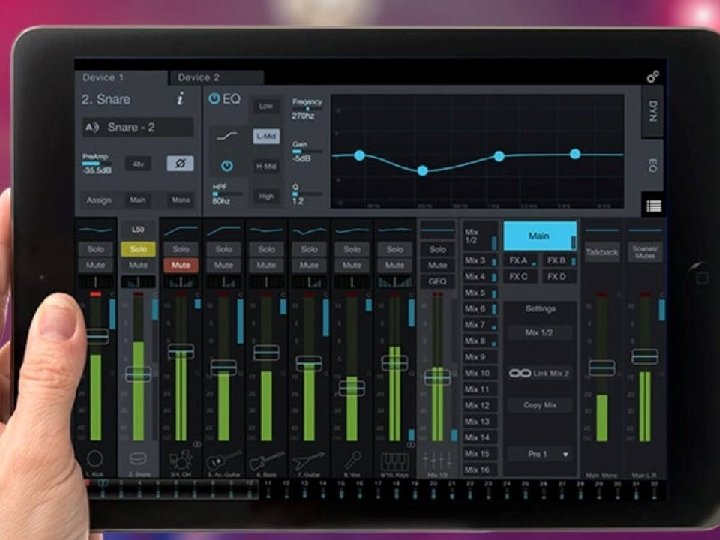Select the FX A bus
720x540 pixels.
[522, 261]
